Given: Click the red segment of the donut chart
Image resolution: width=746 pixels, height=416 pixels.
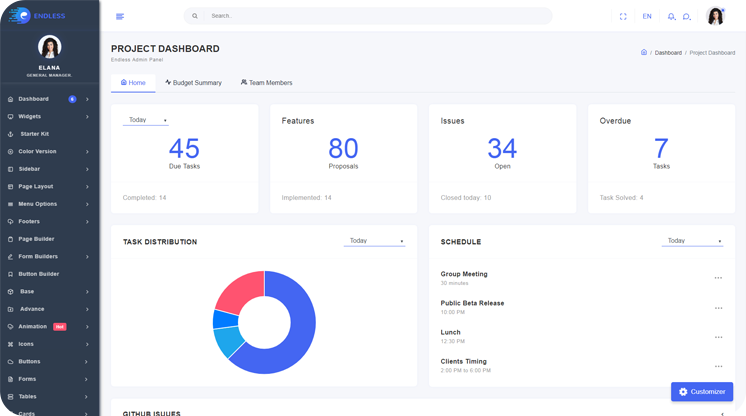Looking at the screenshot, I should [240, 291].
